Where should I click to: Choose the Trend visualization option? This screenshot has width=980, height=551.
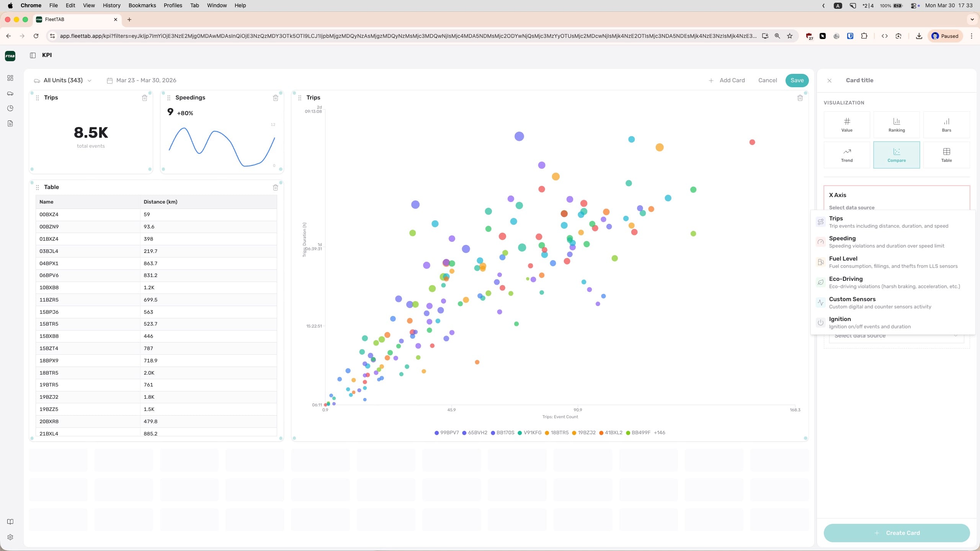tap(846, 155)
